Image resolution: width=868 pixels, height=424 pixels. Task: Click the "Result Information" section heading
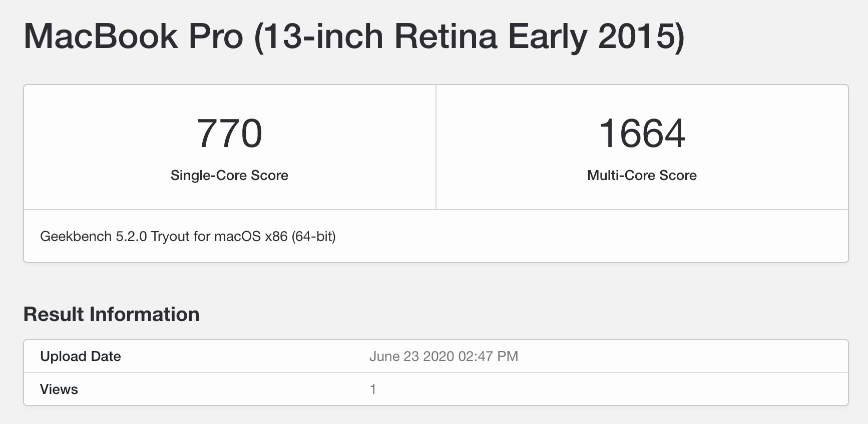click(111, 314)
